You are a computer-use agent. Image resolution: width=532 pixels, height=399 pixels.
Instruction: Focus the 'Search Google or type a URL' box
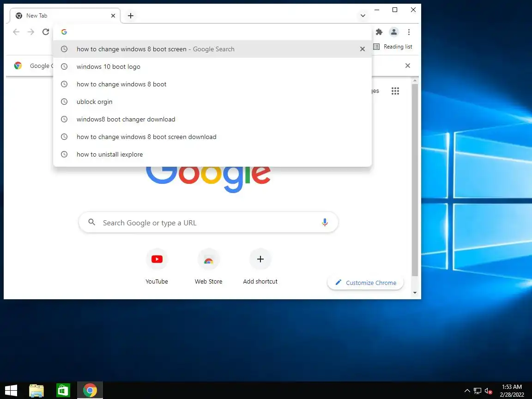coord(208,223)
